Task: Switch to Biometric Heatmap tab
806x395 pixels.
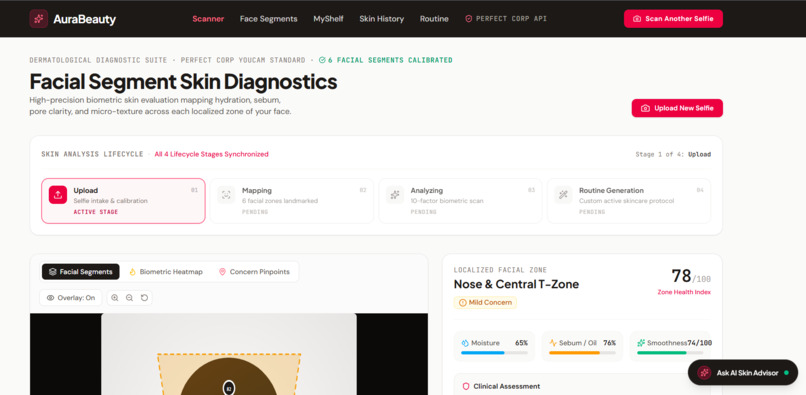Action: pos(166,272)
